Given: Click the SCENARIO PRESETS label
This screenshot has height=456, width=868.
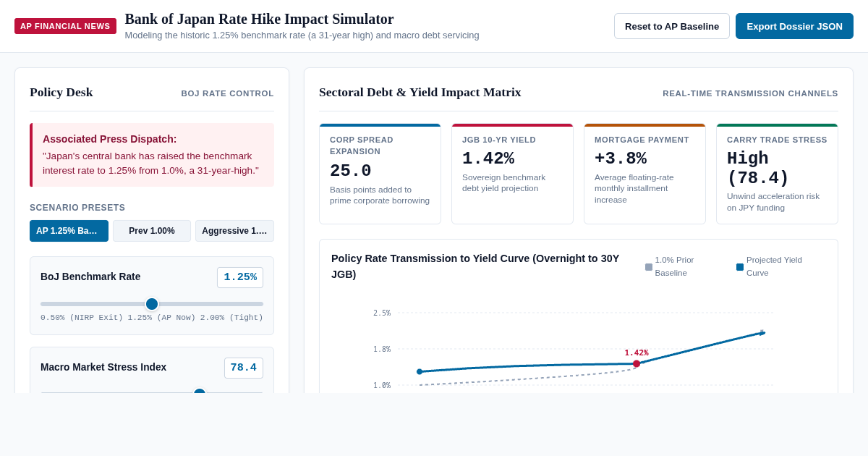Looking at the screenshot, I should tap(77, 208).
